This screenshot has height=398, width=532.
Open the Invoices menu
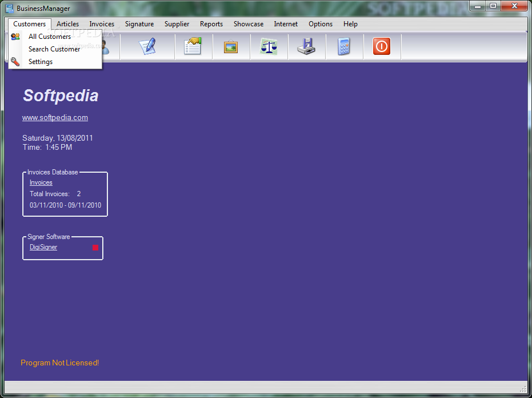coord(102,24)
